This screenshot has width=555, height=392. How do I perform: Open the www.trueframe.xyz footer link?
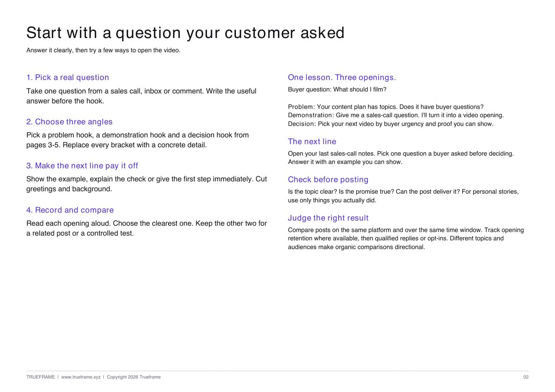click(81, 377)
